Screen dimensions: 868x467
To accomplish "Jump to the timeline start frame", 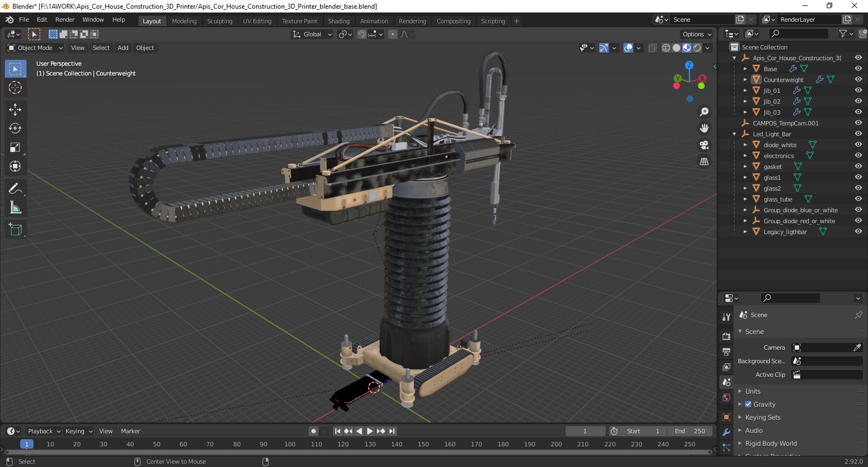I will pyautogui.click(x=337, y=431).
